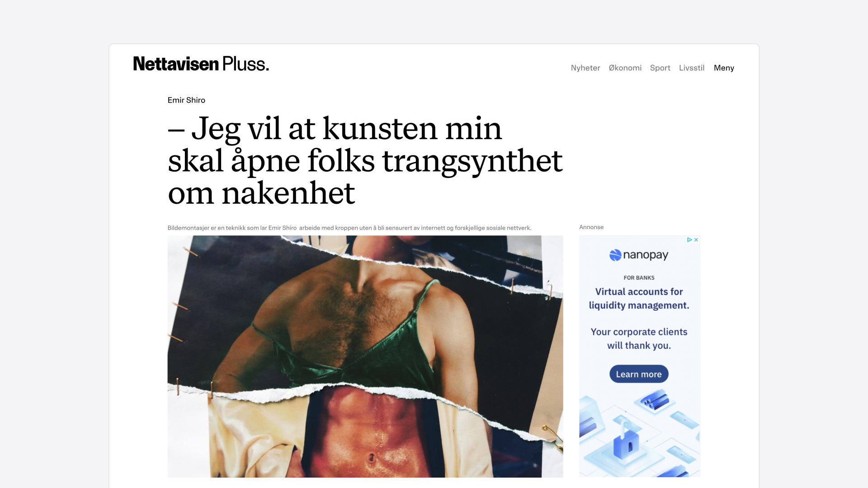Click the article headline about nakenhet
This screenshot has width=868, height=488.
[x=365, y=161]
